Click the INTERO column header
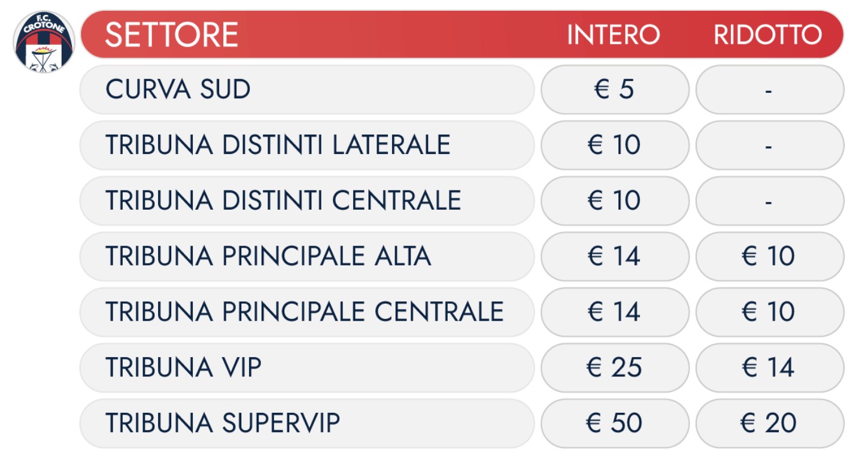This screenshot has height=459, width=868. 614,35
